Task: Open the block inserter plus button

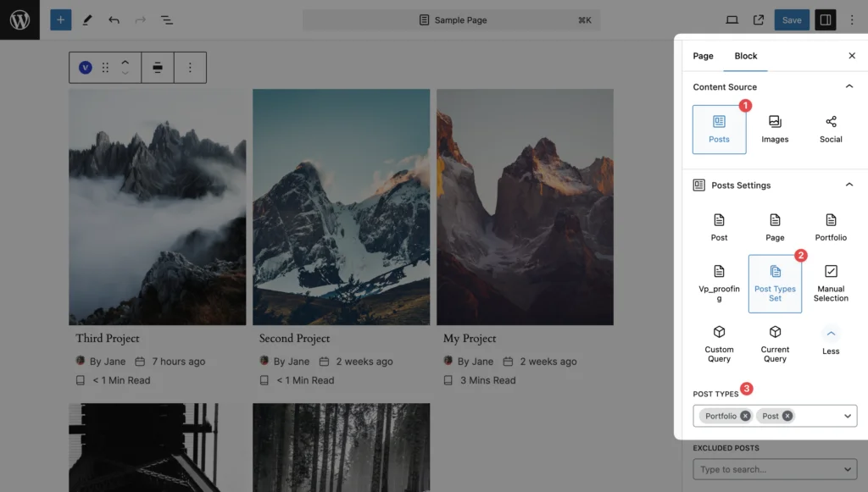Action: (61, 20)
